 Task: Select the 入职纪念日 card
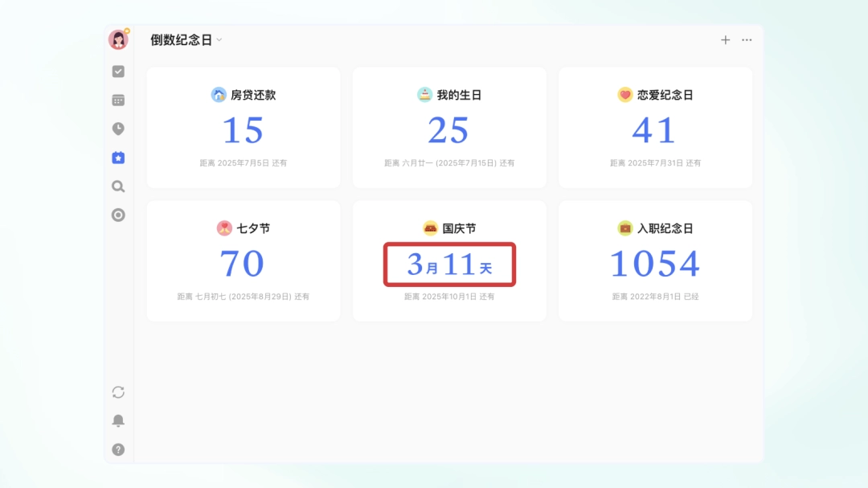point(655,260)
